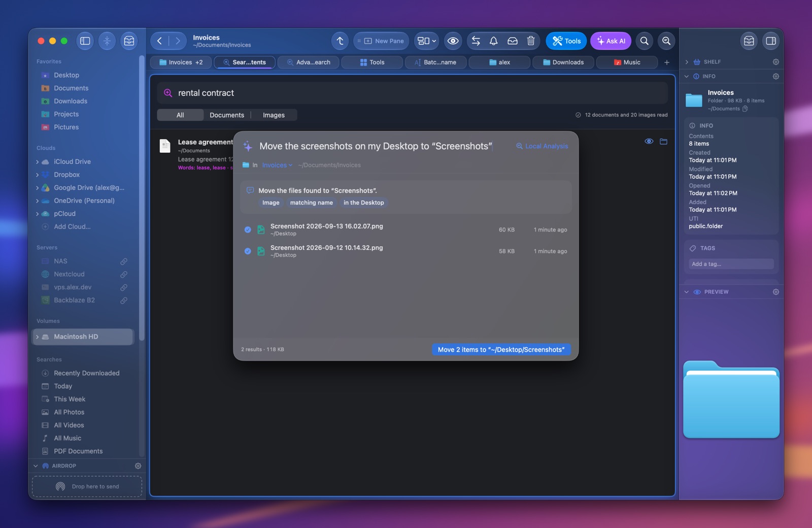Switch to the Downloads tab
The image size is (812, 528).
pyautogui.click(x=563, y=62)
